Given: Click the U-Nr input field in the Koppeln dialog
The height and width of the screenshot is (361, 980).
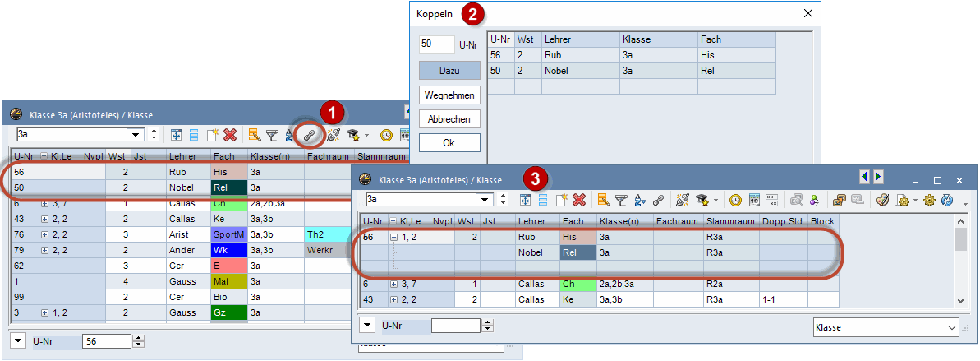Looking at the screenshot, I should coord(436,44).
